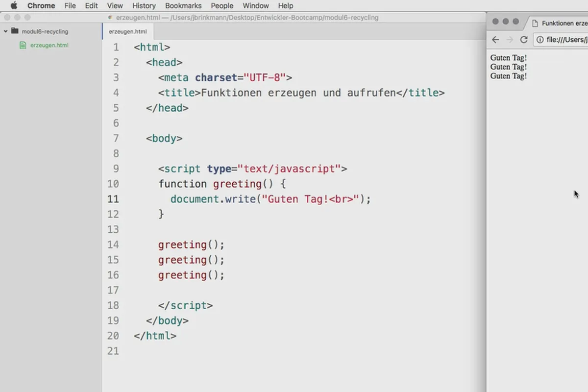
Task: Click the browser Back arrow
Action: point(495,40)
